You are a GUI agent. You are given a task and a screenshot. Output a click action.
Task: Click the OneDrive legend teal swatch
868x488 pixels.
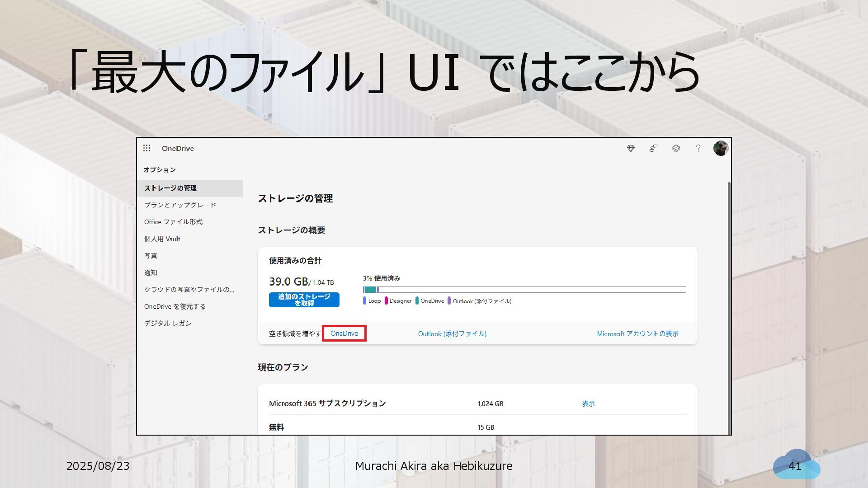pyautogui.click(x=417, y=301)
